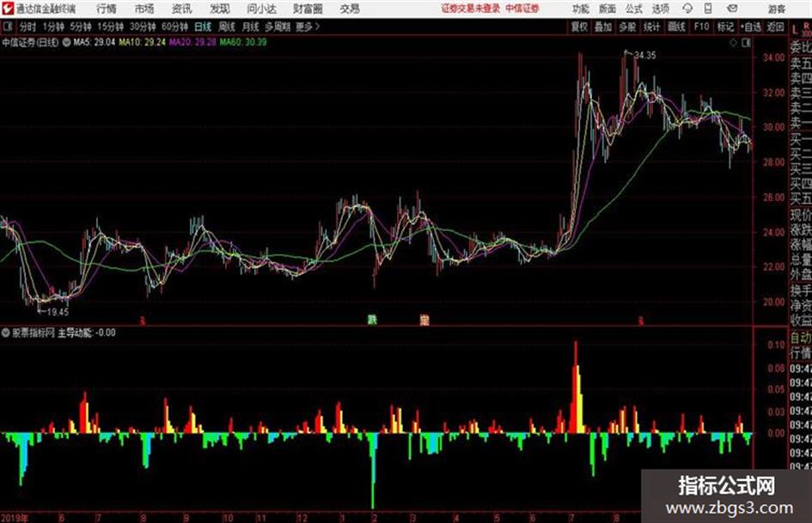
Task: Expand the 更多 periods dropdown
Action: pyautogui.click(x=308, y=27)
